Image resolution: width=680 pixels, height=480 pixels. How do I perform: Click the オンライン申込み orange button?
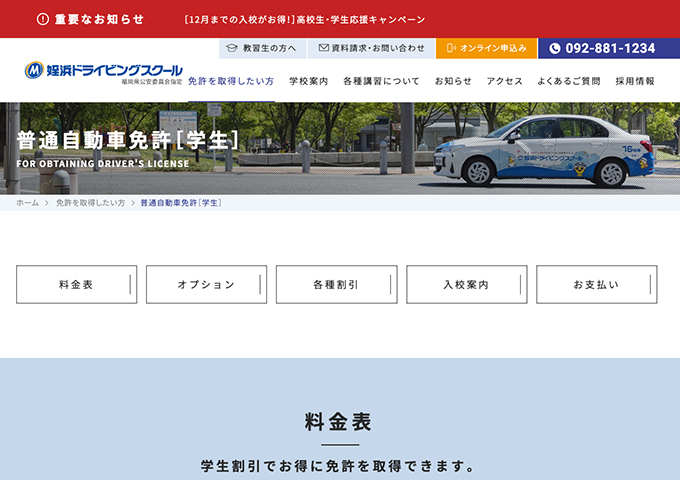487,48
